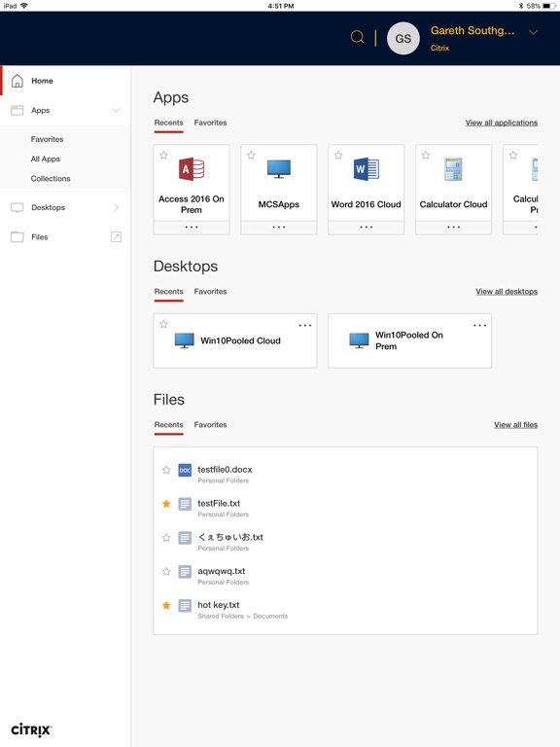Viewport: 560px width, 747px height.
Task: Select the Recents tab under Apps
Action: click(x=168, y=123)
